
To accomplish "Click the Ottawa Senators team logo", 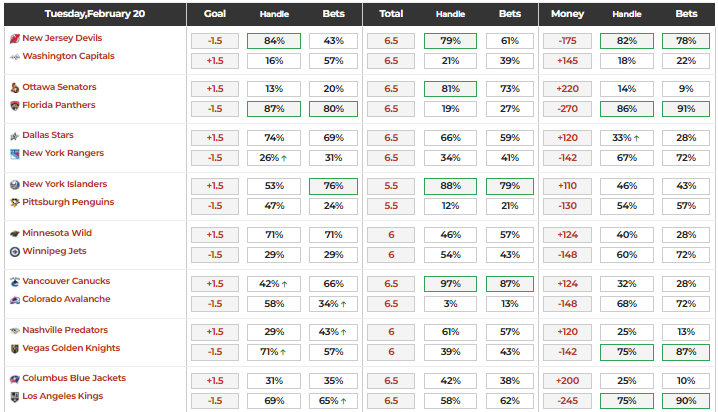I will [14, 87].
